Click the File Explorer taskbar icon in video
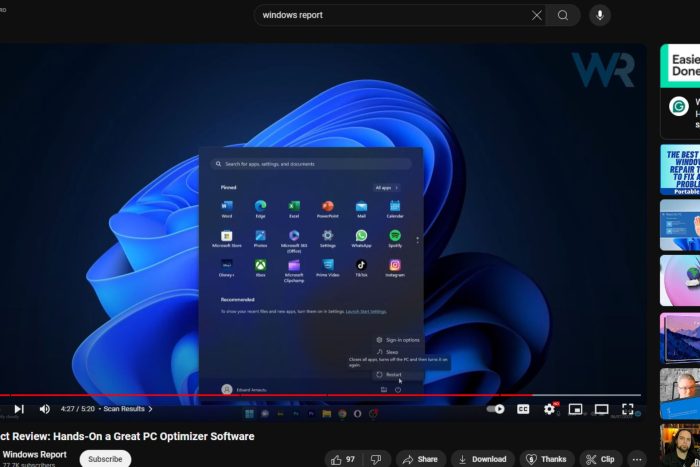Viewport: 700px width, 467px height. click(327, 414)
